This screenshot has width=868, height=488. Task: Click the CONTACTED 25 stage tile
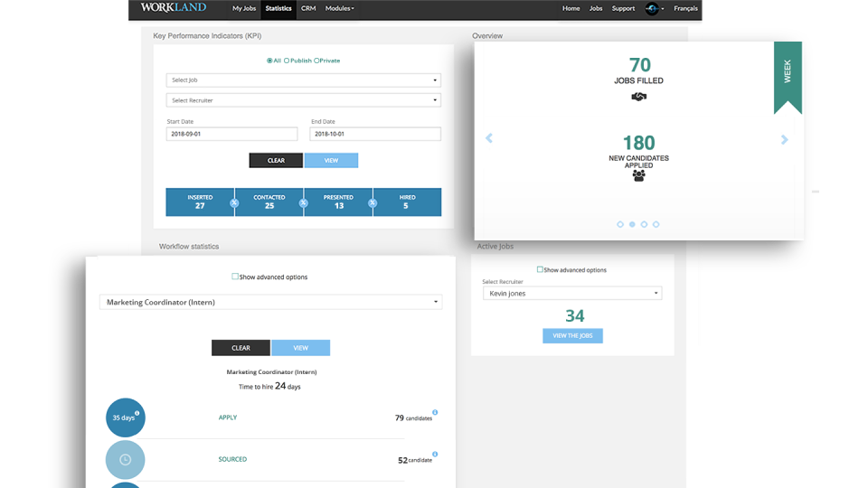tap(269, 202)
